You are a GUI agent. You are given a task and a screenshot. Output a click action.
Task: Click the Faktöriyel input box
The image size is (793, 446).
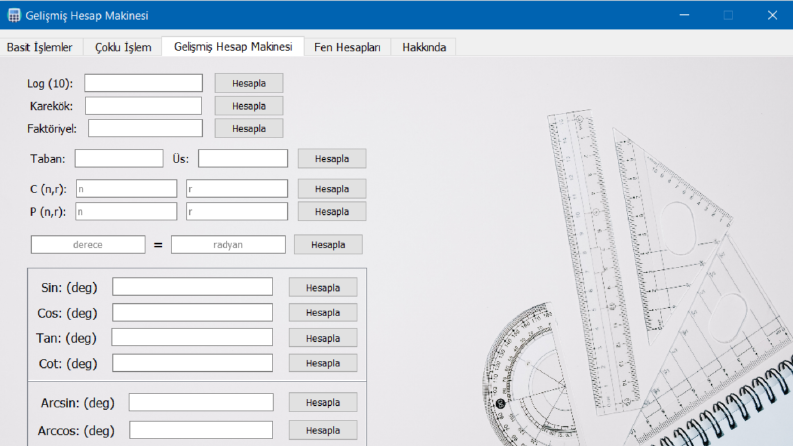(x=145, y=128)
